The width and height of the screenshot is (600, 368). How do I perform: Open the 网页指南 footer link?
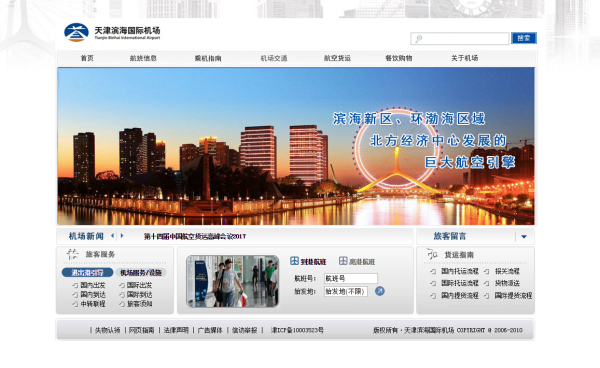141,330
